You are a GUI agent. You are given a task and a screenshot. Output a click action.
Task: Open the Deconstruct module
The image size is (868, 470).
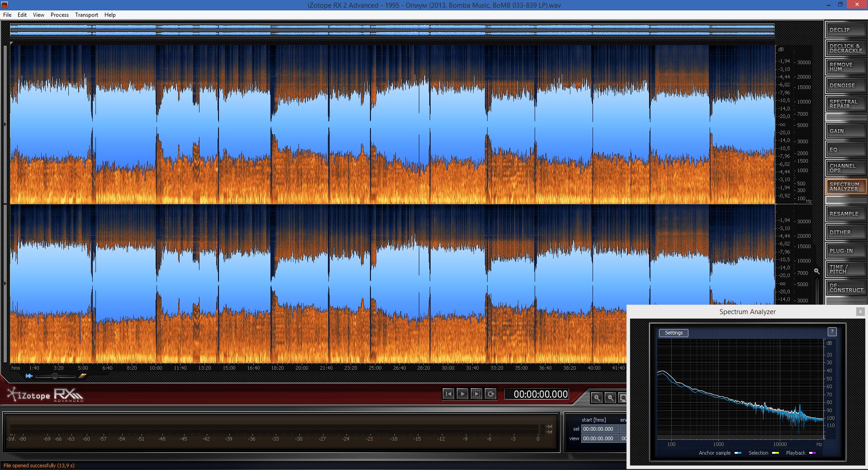pos(845,287)
